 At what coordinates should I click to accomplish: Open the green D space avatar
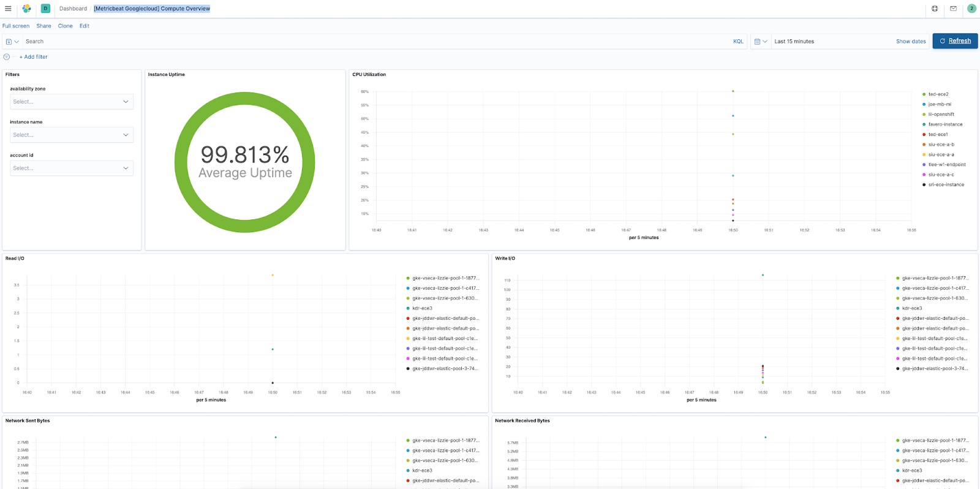[45, 9]
